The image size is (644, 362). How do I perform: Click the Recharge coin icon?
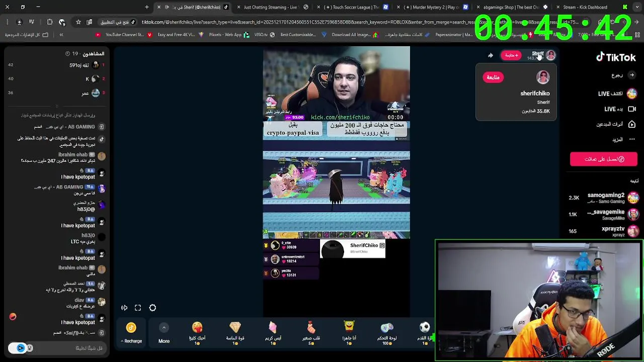[x=131, y=328]
